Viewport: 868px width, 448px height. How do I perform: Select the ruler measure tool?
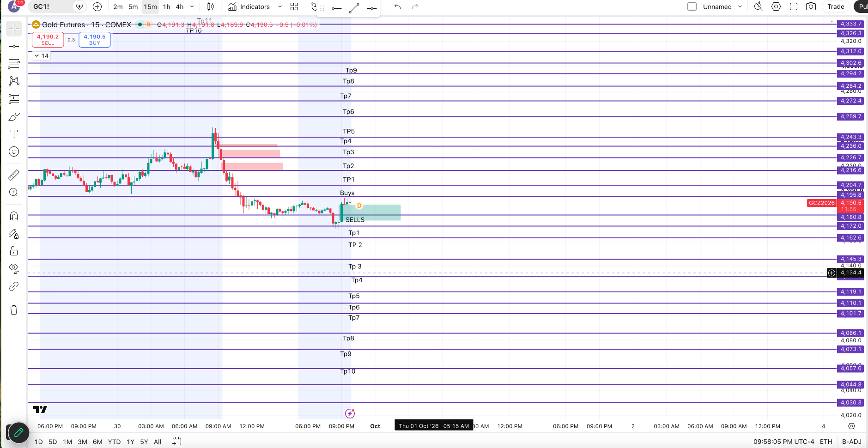point(14,175)
